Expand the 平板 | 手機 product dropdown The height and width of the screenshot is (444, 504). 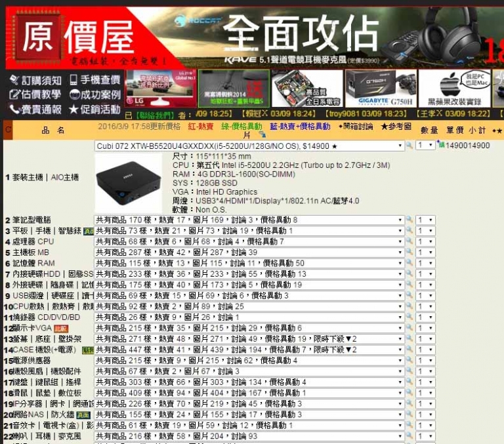pos(249,231)
